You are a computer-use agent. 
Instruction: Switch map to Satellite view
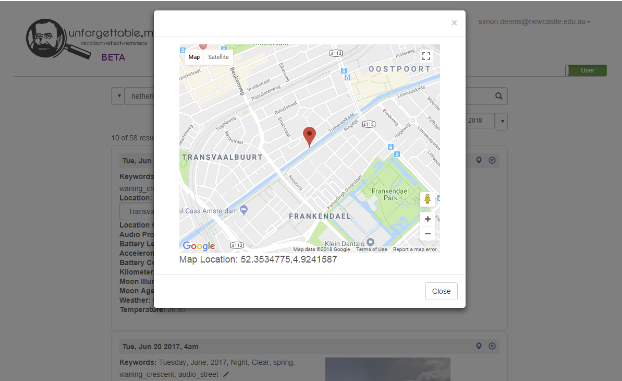(218, 57)
